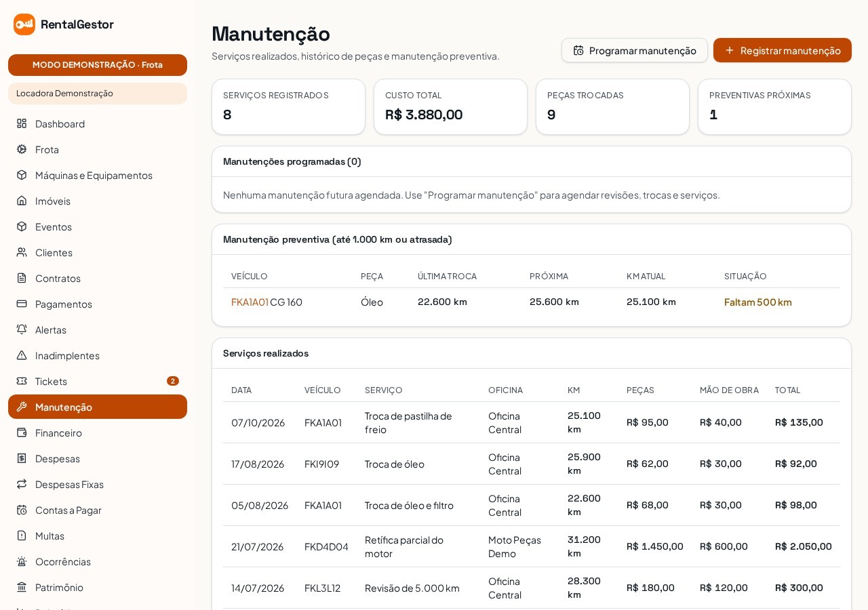Click the Eventos cube icon
The height and width of the screenshot is (610, 868).
tap(22, 226)
